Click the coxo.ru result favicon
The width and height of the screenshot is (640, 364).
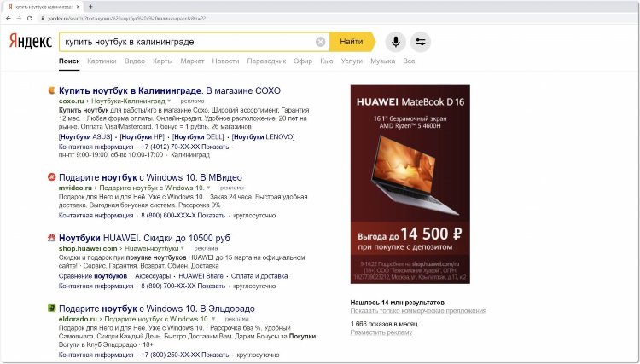click(52, 90)
